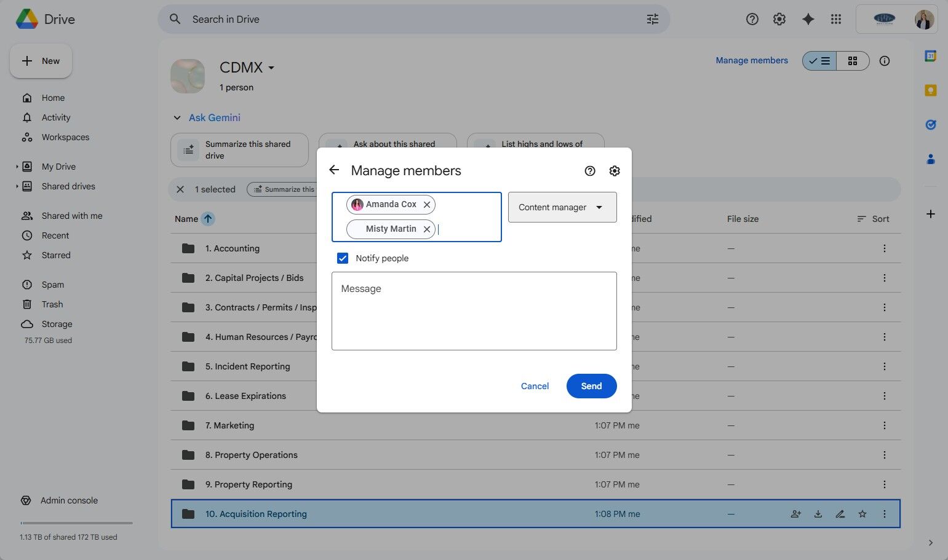948x560 pixels.
Task: Open shared drive settings gear in dialog
Action: 615,171
